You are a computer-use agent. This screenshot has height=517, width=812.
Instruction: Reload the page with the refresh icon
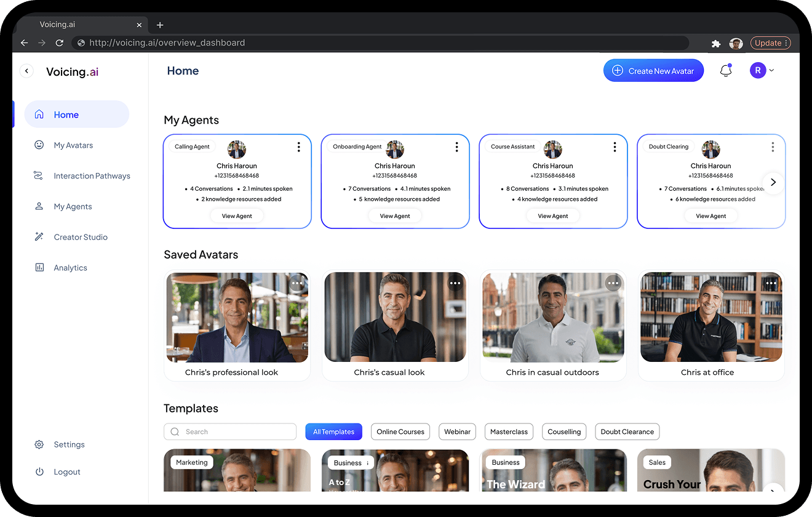click(60, 43)
